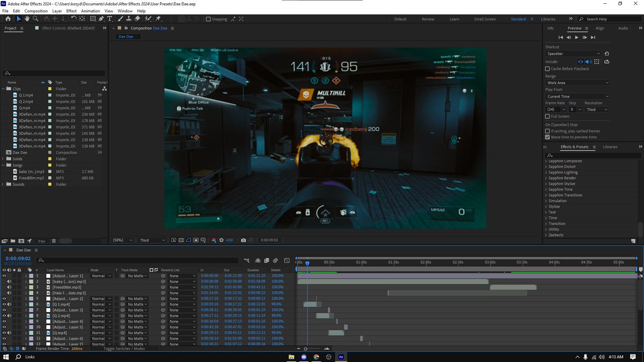The image size is (644, 362).
Task: Take a snapshot with camera icon
Action: [244, 240]
